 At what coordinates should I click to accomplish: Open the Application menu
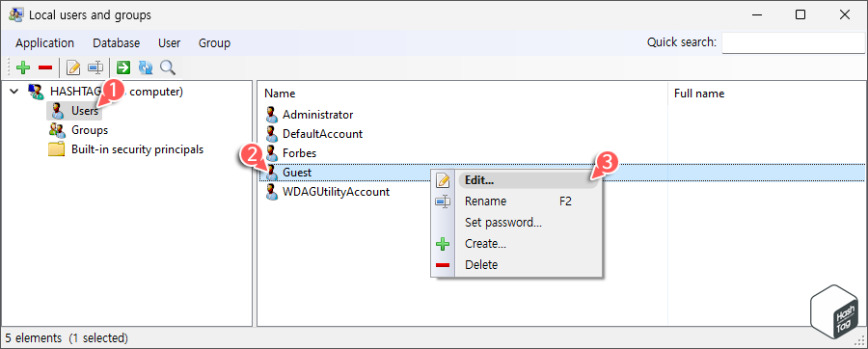pos(44,43)
